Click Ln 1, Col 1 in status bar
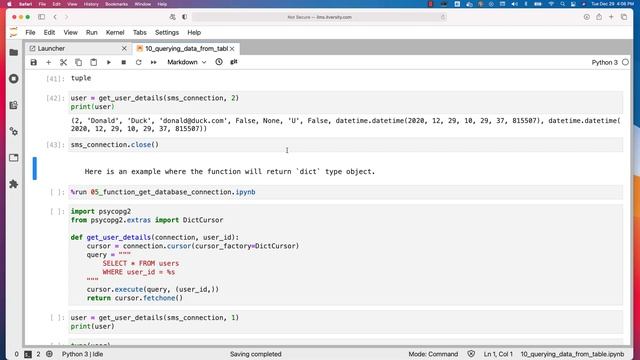The image size is (640, 360). coord(498,354)
